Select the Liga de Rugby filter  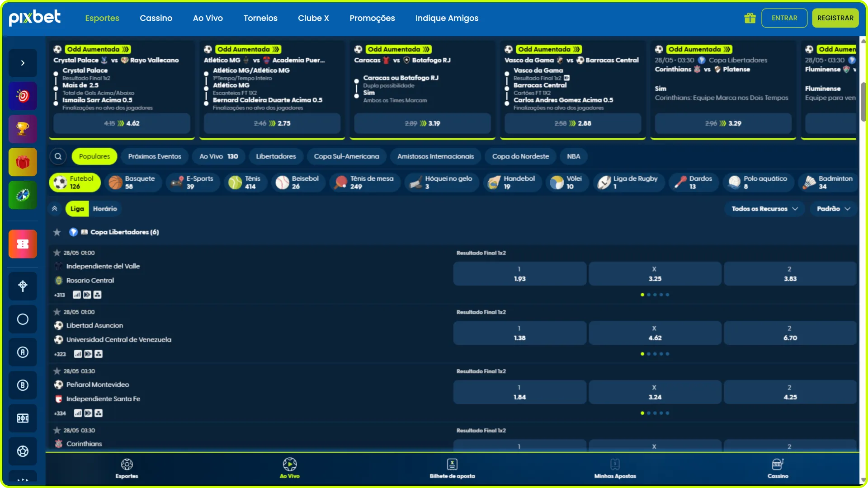pos(628,183)
